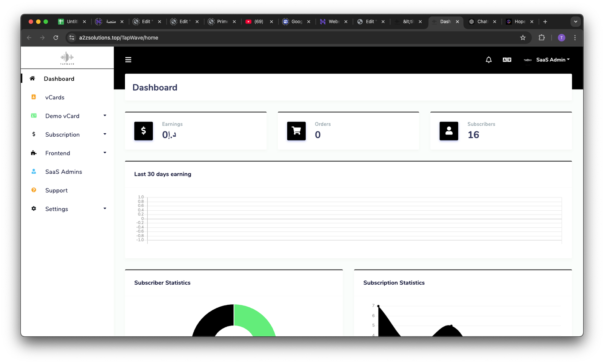Select the Dashboard sidebar item
This screenshot has width=604, height=364.
pyautogui.click(x=59, y=79)
